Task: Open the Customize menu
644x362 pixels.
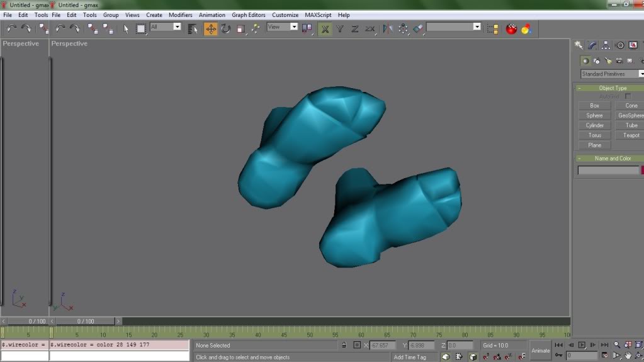Action: pyautogui.click(x=285, y=14)
